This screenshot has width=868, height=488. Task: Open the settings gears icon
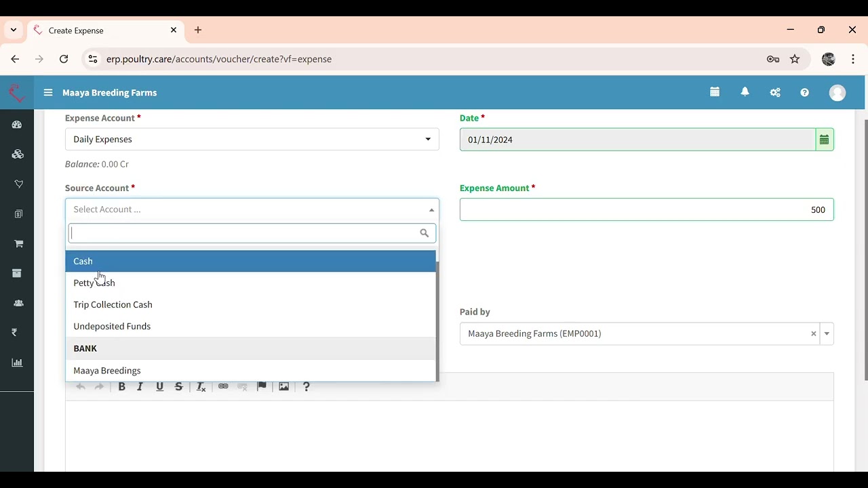coord(775,93)
